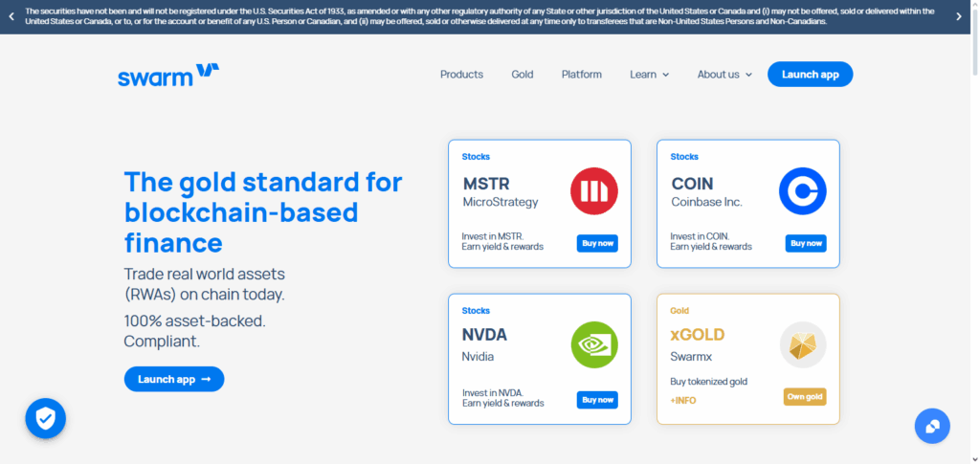Click the Swarmx name text
Viewport: 980px width, 464px height.
[x=691, y=357]
